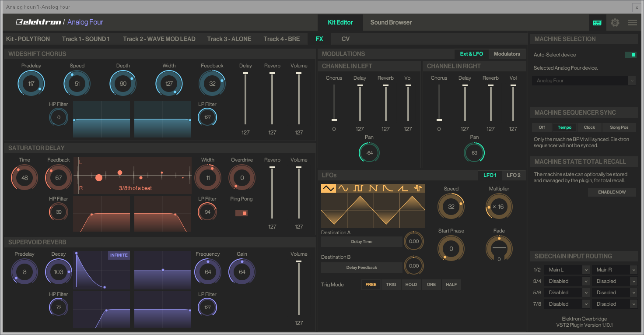Switch to the CV tab

[x=346, y=39]
